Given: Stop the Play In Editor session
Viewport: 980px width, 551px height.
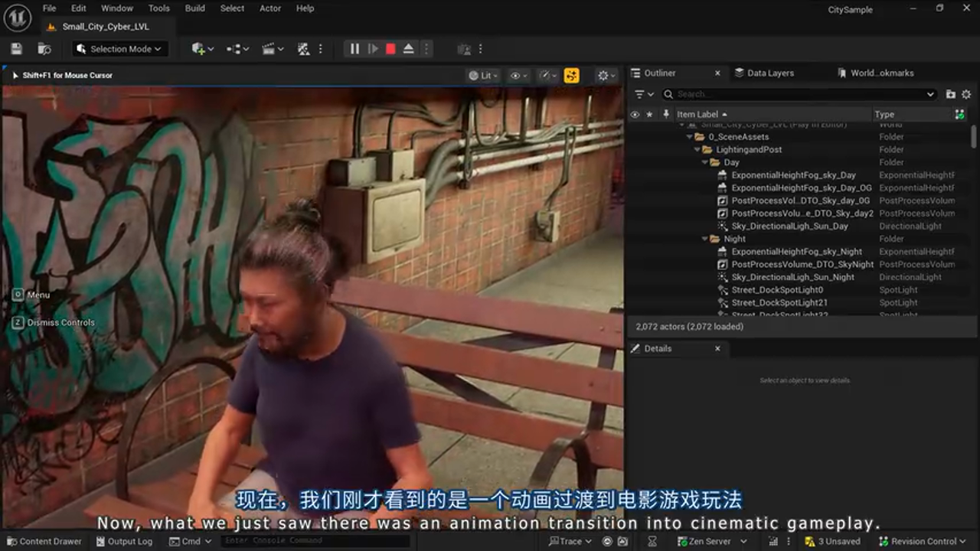Looking at the screenshot, I should click(x=390, y=48).
